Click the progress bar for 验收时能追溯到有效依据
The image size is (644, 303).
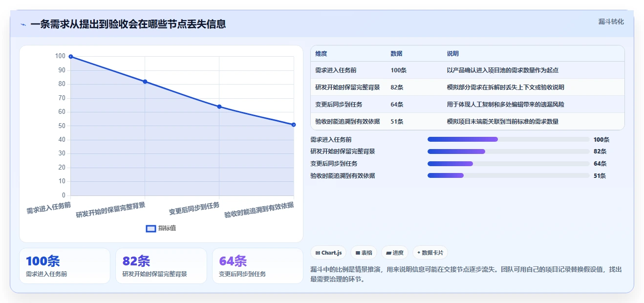(508, 175)
